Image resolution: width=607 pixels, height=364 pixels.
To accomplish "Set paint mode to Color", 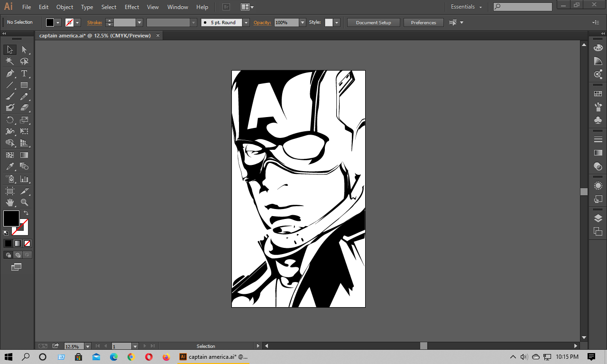I will click(8, 243).
